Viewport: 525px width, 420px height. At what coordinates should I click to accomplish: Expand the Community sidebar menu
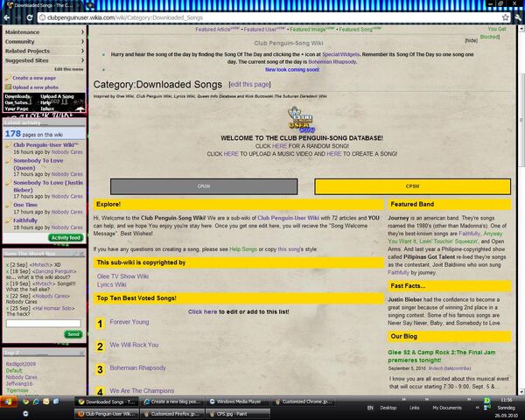click(45, 41)
